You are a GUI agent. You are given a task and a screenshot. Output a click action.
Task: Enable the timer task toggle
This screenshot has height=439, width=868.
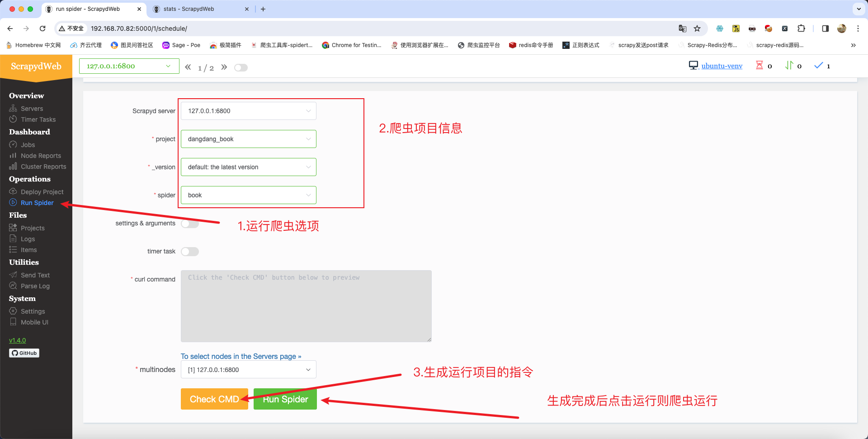(190, 252)
